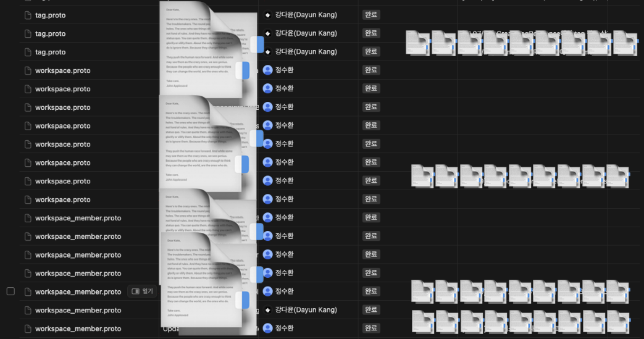
Task: Click the 열기 open button
Action: pos(142,291)
